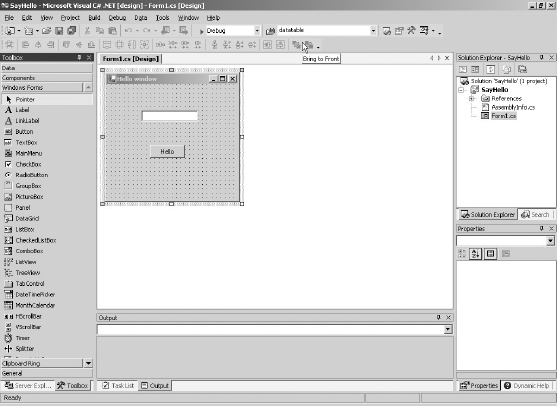Click Align Tops layout icon
This screenshot has height=406, width=557.
tap(66, 45)
